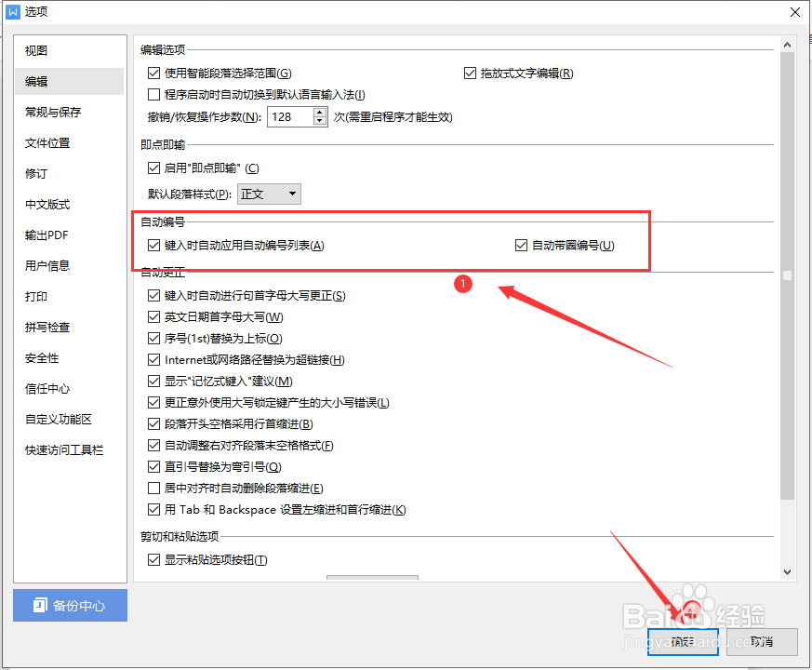Toggle 自动带圈编号 checkbox
The height and width of the screenshot is (670, 812).
tap(522, 245)
